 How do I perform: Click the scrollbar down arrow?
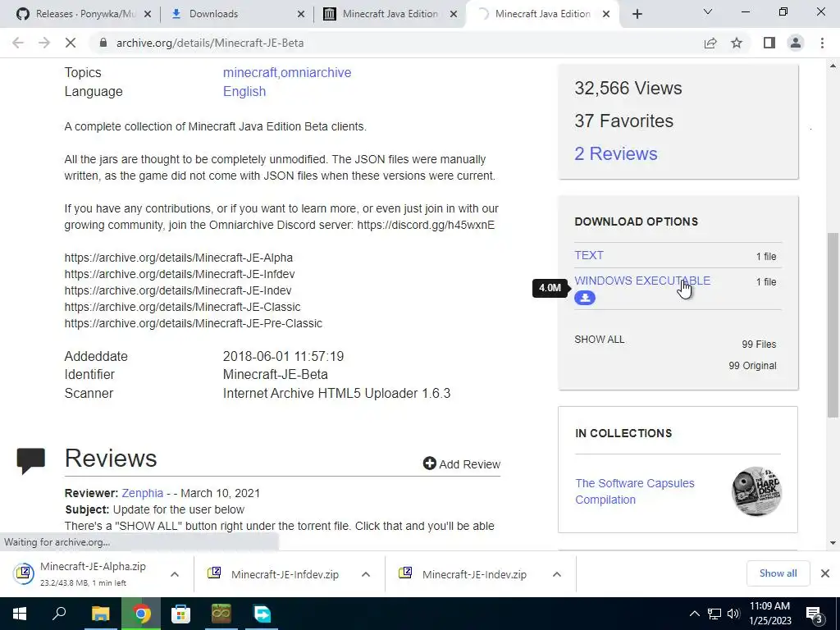coord(833,543)
